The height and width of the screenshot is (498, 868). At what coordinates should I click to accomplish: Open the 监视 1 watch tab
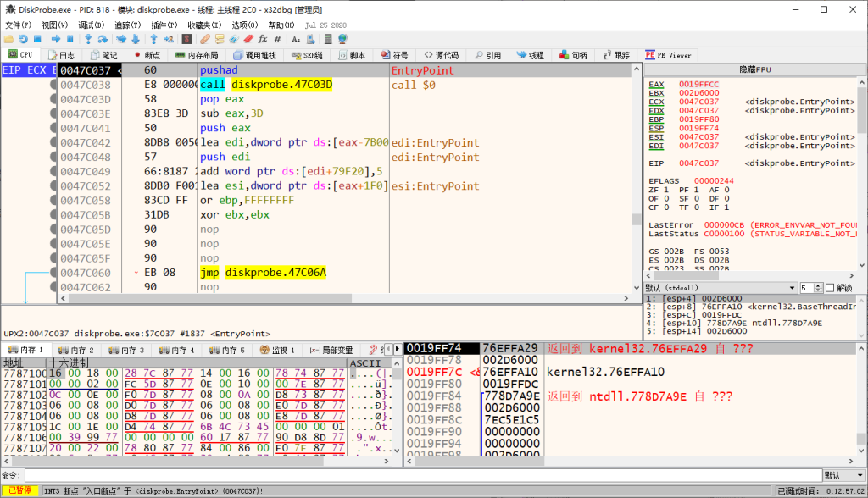277,350
